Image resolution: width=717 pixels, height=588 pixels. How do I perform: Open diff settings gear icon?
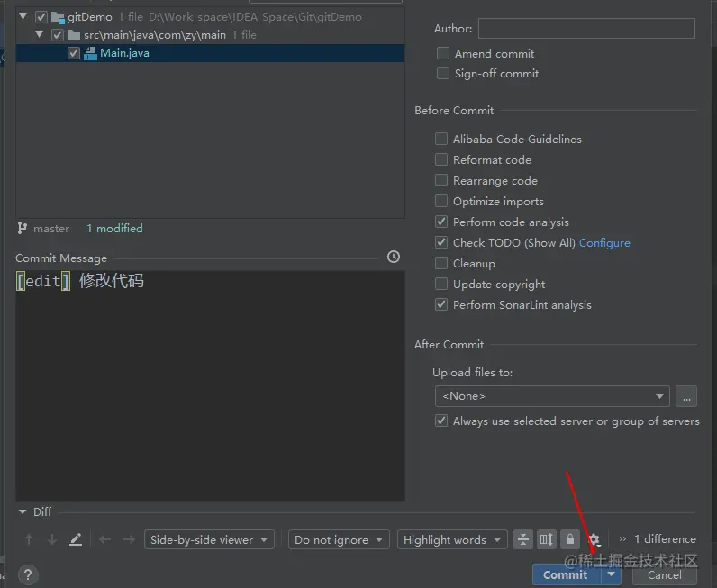pyautogui.click(x=594, y=539)
